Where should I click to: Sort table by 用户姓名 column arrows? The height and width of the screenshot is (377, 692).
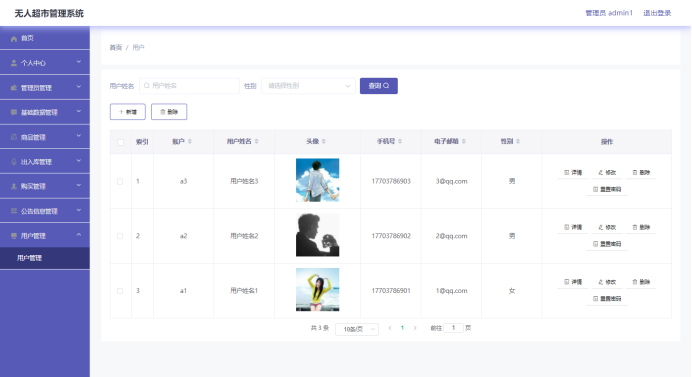(x=256, y=141)
